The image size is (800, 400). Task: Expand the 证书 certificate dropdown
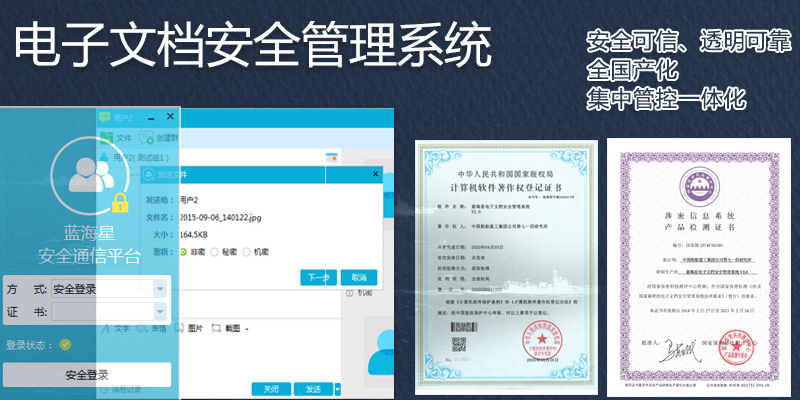(160, 311)
